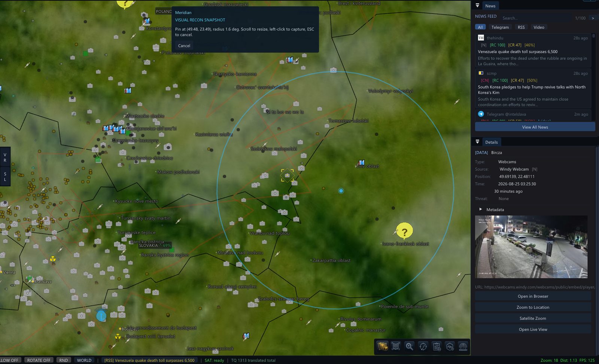This screenshot has width=599, height=364.
Task: Select the magnifier search tool icon
Action: 409,346
